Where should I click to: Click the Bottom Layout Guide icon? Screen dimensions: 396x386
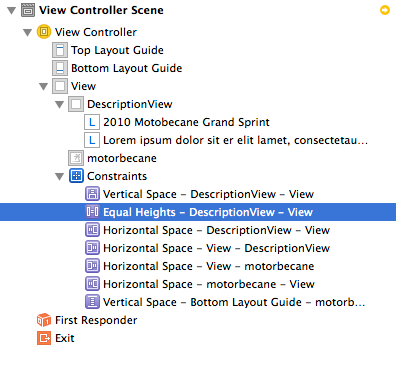click(x=60, y=68)
